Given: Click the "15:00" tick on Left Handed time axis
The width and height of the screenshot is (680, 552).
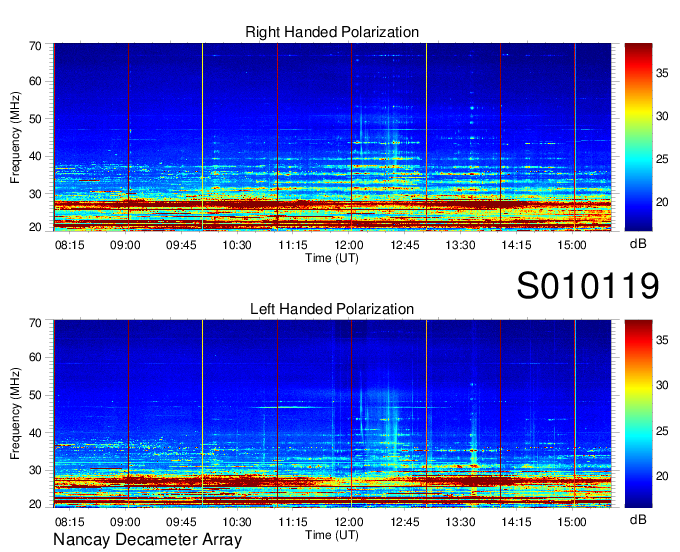Looking at the screenshot, I should tap(572, 521).
